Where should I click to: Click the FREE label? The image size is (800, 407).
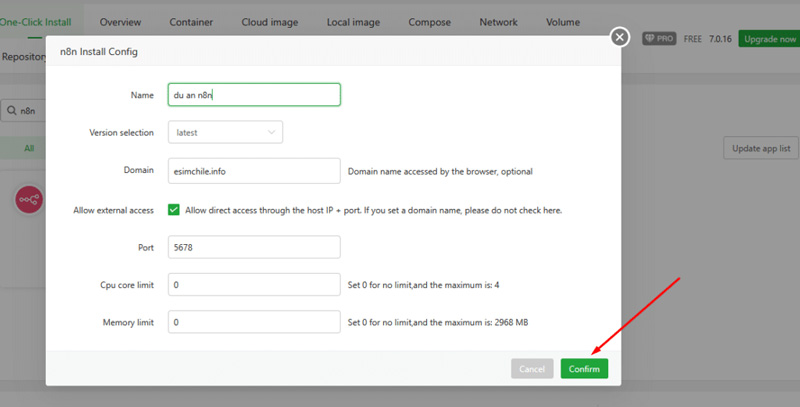coord(692,39)
